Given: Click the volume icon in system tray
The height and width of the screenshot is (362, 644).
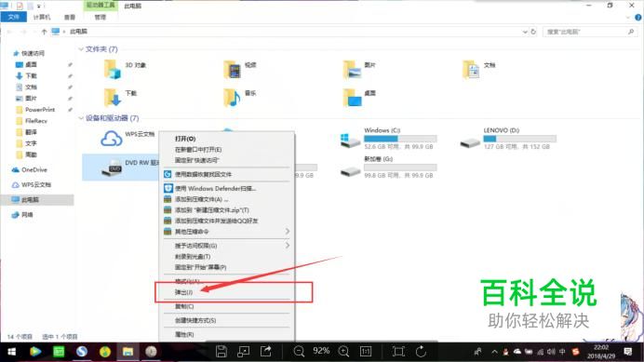Looking at the screenshot, I should click(551, 352).
